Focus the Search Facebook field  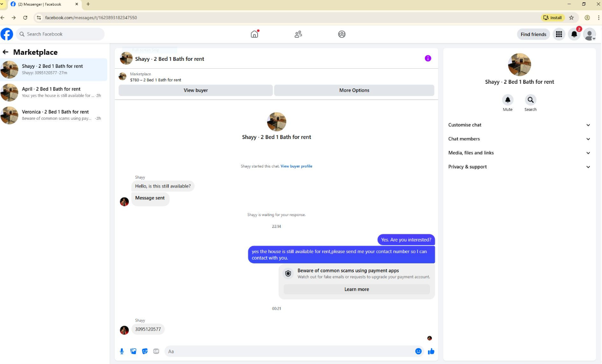(x=60, y=34)
